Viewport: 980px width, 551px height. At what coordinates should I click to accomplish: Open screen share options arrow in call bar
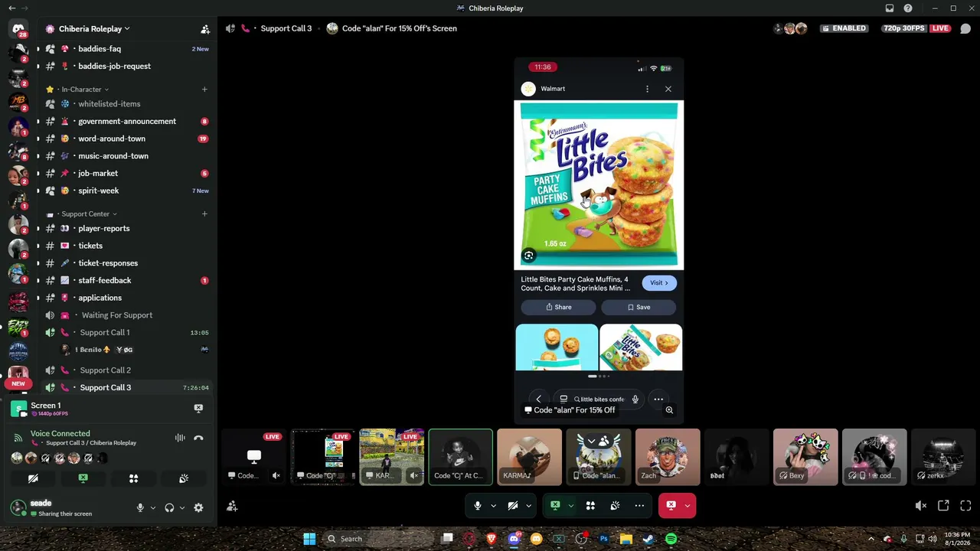[x=570, y=506]
